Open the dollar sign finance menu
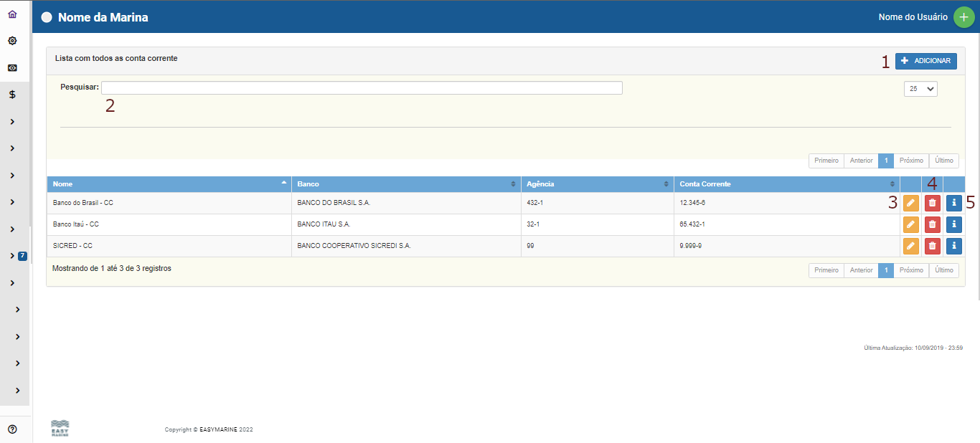 click(12, 95)
